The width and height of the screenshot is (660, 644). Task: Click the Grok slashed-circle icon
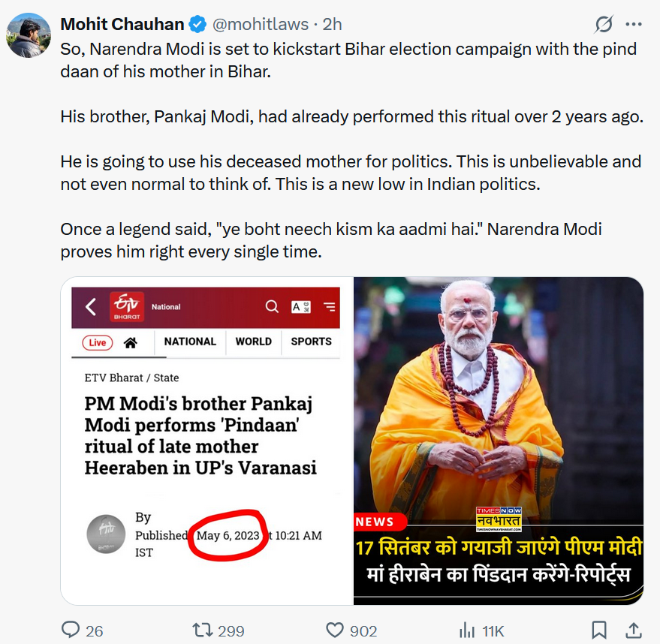pos(604,24)
